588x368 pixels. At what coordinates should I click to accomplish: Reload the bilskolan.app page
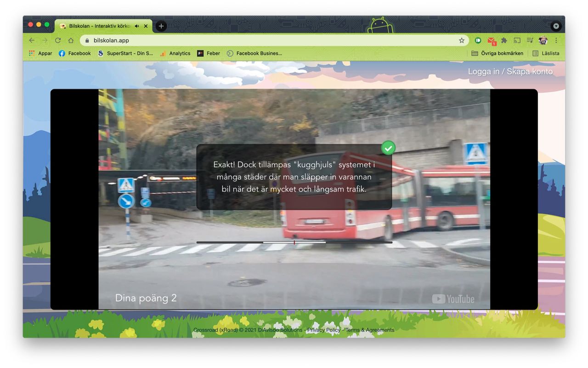coord(58,40)
